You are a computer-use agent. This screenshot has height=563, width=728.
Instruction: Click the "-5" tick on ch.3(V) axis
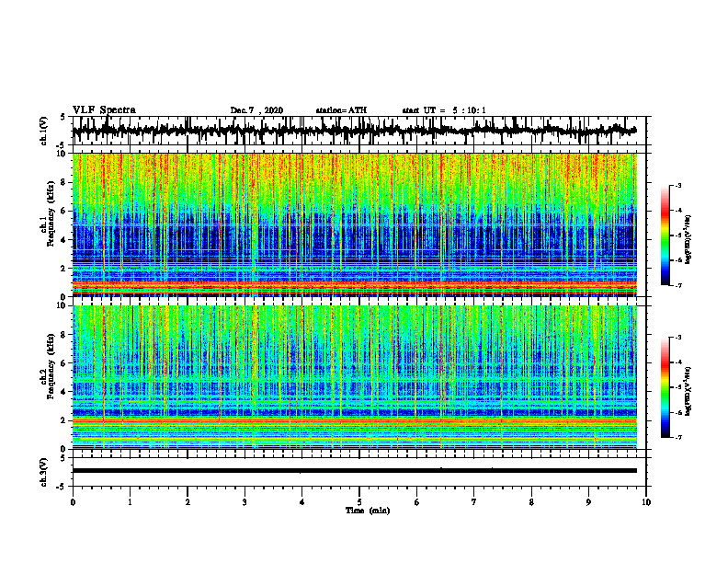[x=62, y=487]
